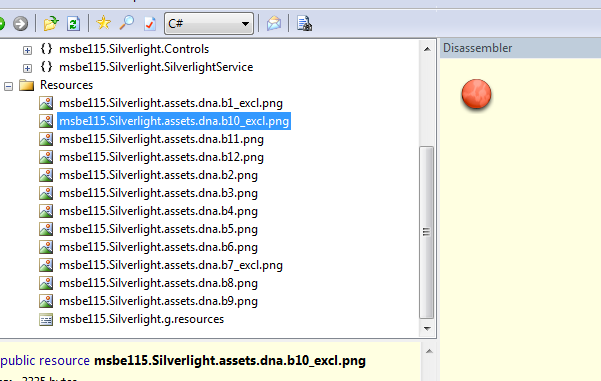
Task: Select msbe115.Silverlight.assets.dna.b1_excl.png resource
Action: point(171,103)
